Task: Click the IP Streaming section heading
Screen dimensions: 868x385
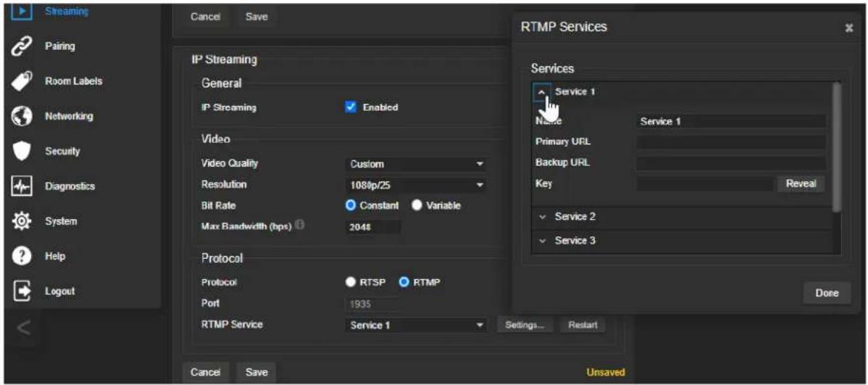Action: [224, 60]
